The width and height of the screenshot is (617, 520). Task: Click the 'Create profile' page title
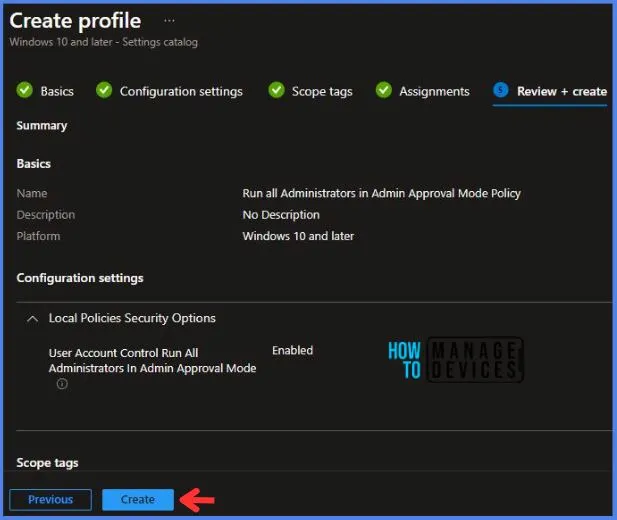click(75, 21)
